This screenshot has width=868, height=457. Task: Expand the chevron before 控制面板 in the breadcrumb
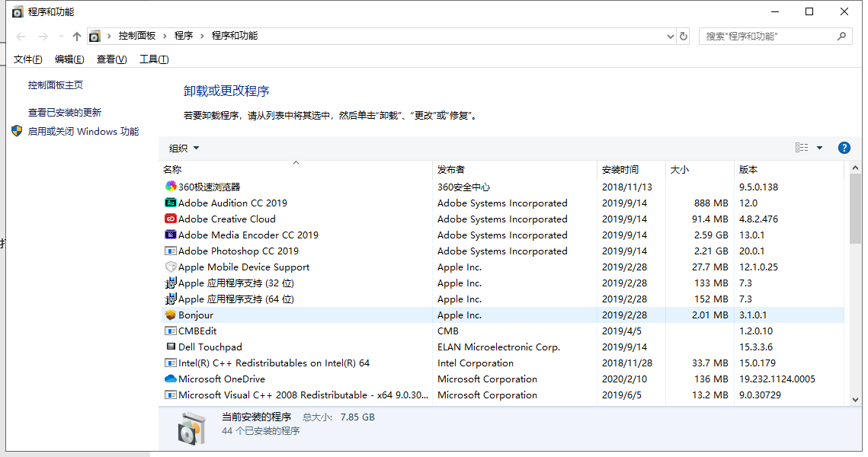click(x=109, y=36)
